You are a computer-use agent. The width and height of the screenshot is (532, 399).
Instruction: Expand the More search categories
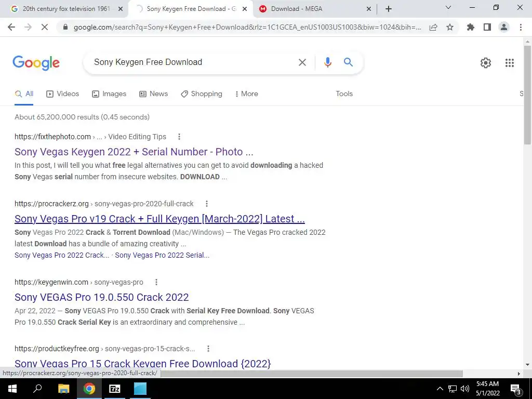(247, 94)
